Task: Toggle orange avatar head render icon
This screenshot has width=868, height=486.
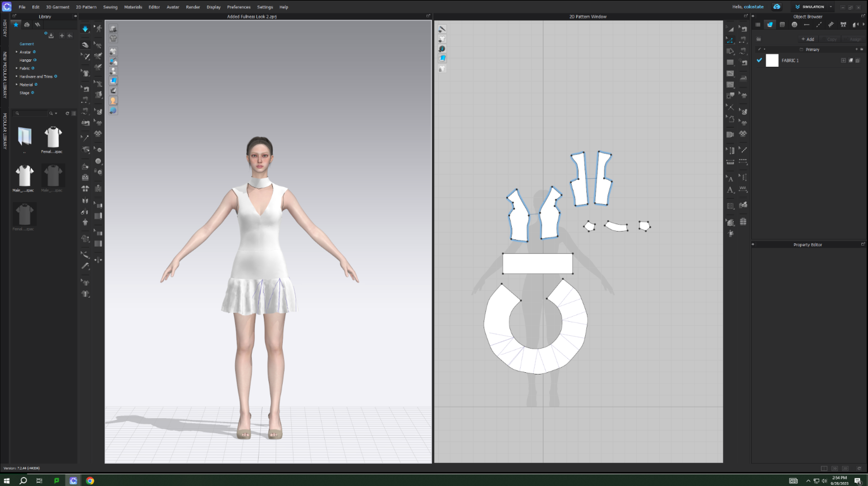Action: (113, 101)
